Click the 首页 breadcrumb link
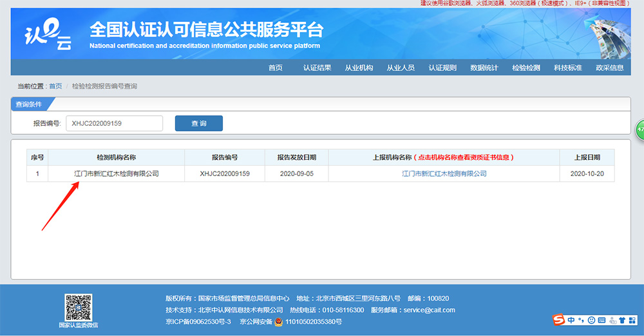The height and width of the screenshot is (336, 644). click(55, 86)
